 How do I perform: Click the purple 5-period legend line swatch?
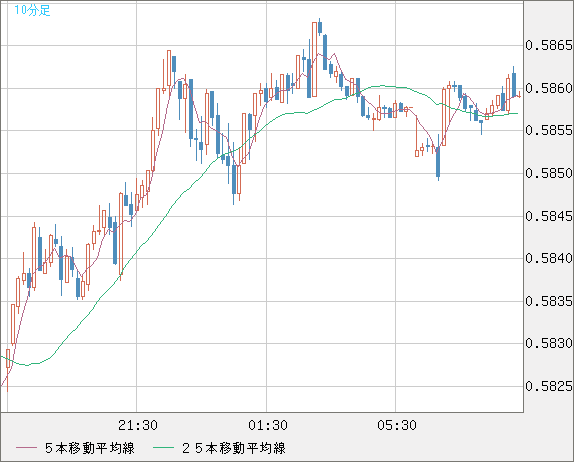click(x=26, y=448)
